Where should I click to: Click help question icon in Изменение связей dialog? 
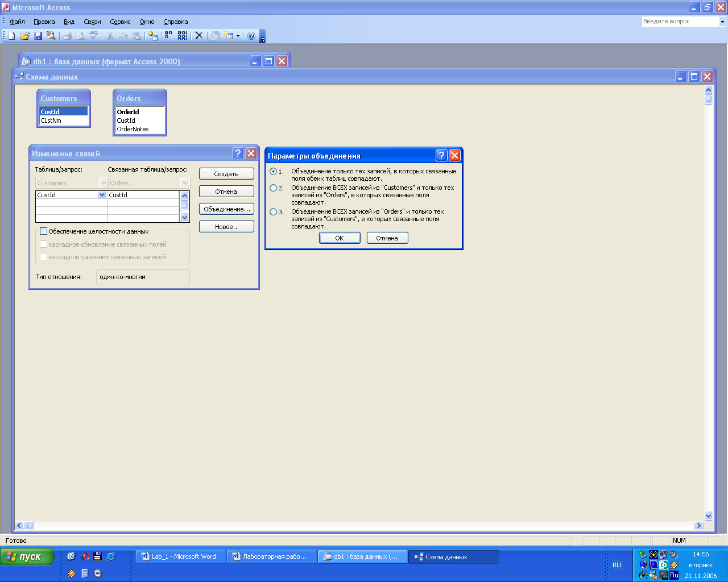(x=238, y=153)
